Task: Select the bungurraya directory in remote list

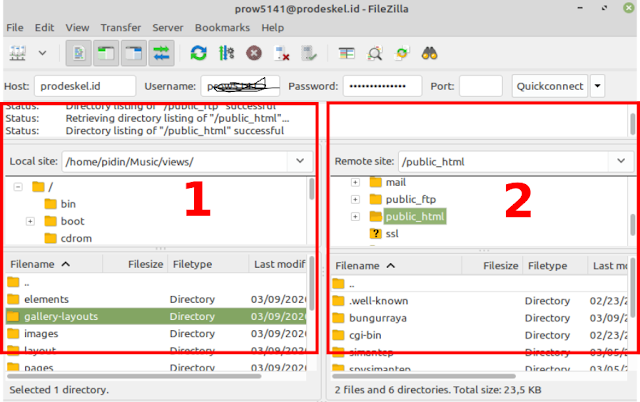Action: click(x=479, y=318)
